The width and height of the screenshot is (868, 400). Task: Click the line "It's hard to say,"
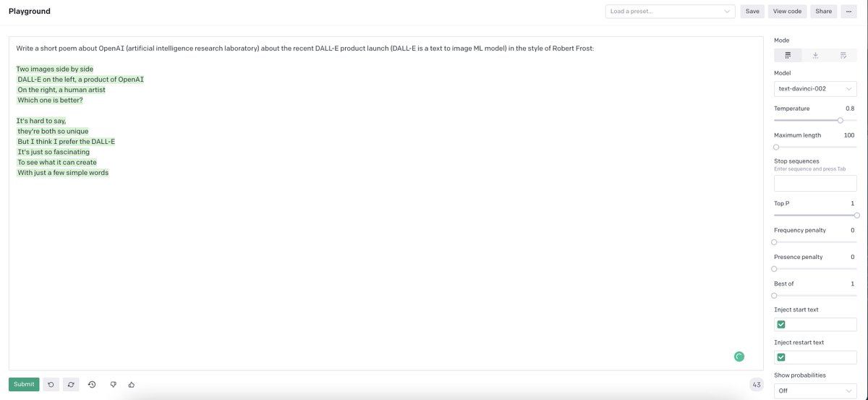coord(41,121)
